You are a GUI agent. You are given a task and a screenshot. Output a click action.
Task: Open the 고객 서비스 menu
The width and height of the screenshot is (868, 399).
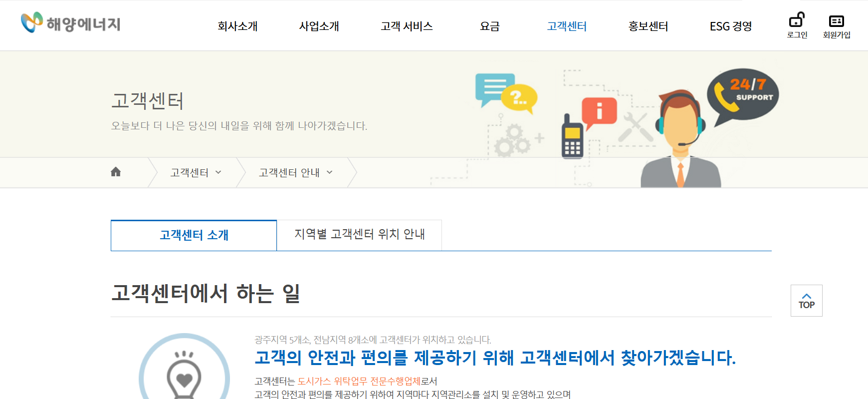(x=407, y=26)
